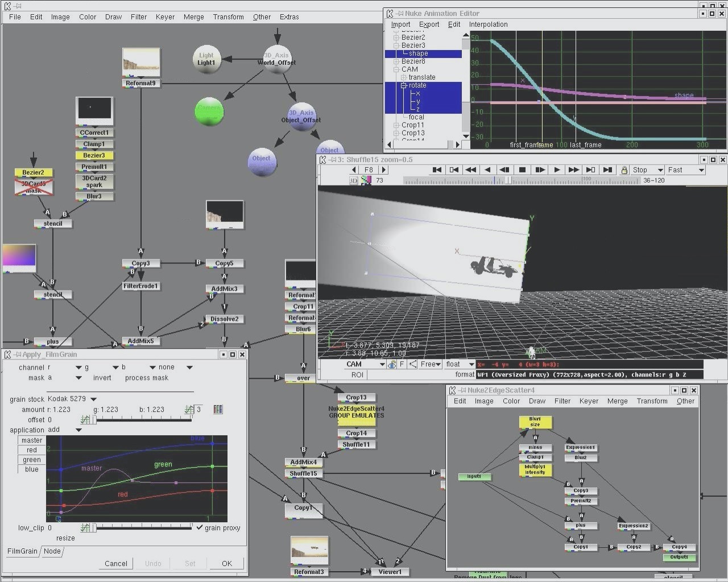Toggle the grain proxy checkbox

200,527
